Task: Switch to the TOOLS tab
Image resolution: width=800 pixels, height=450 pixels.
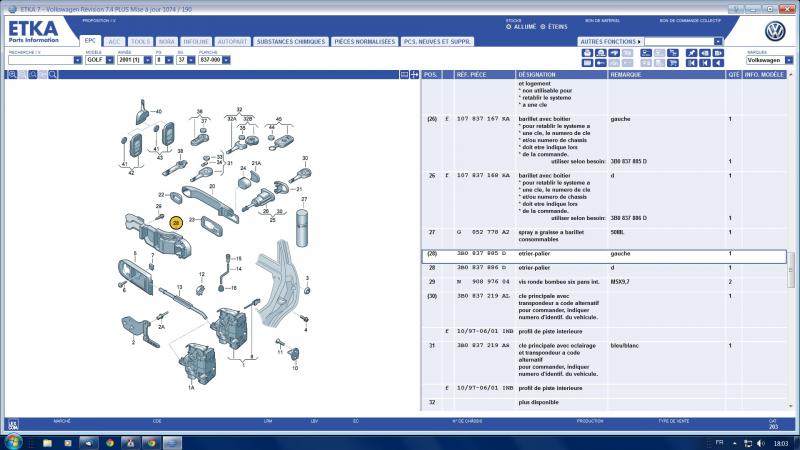Action: 140,42
